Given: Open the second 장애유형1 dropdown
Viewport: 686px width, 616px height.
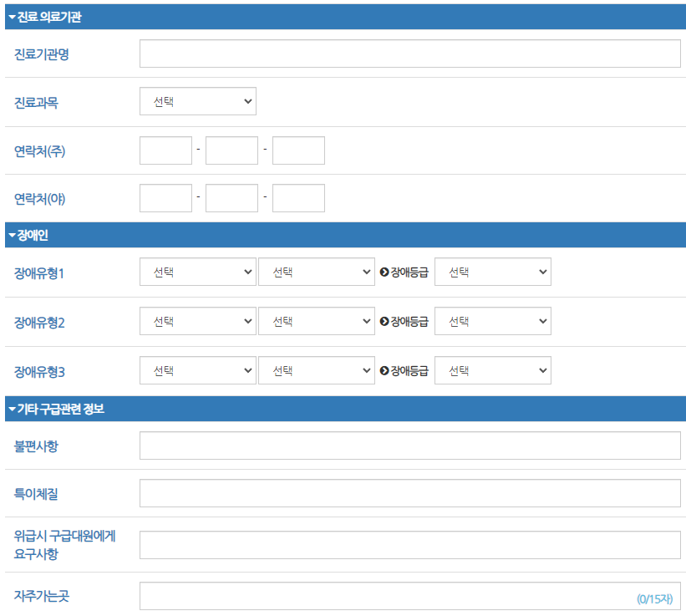Looking at the screenshot, I should [317, 272].
